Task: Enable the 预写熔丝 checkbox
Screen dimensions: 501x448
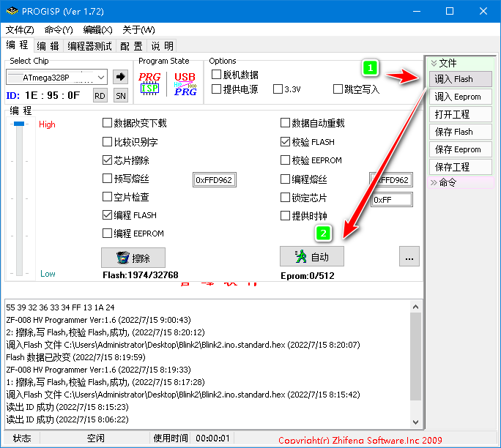Action: click(x=107, y=178)
